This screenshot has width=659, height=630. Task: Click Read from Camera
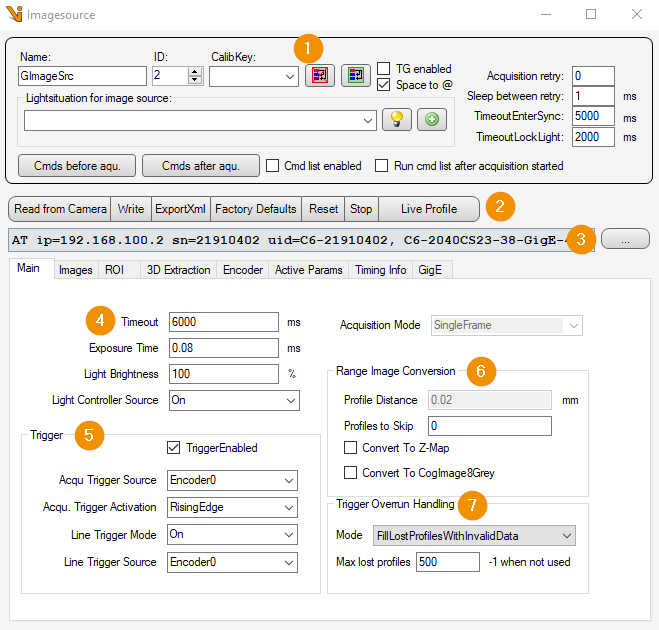[x=60, y=209]
